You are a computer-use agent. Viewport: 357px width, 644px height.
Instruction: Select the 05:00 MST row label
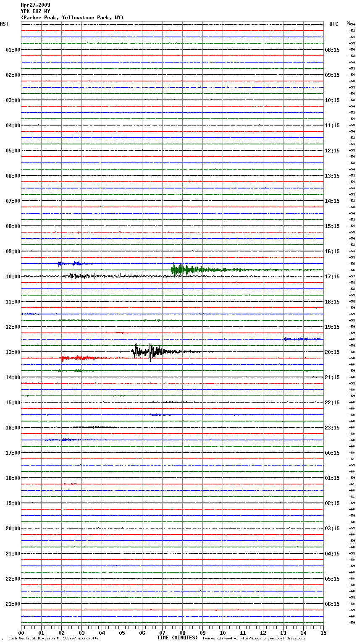tap(13, 151)
